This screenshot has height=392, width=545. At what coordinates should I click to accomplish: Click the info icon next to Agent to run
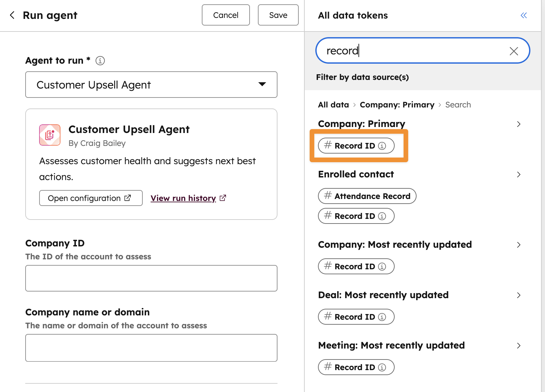(x=100, y=60)
